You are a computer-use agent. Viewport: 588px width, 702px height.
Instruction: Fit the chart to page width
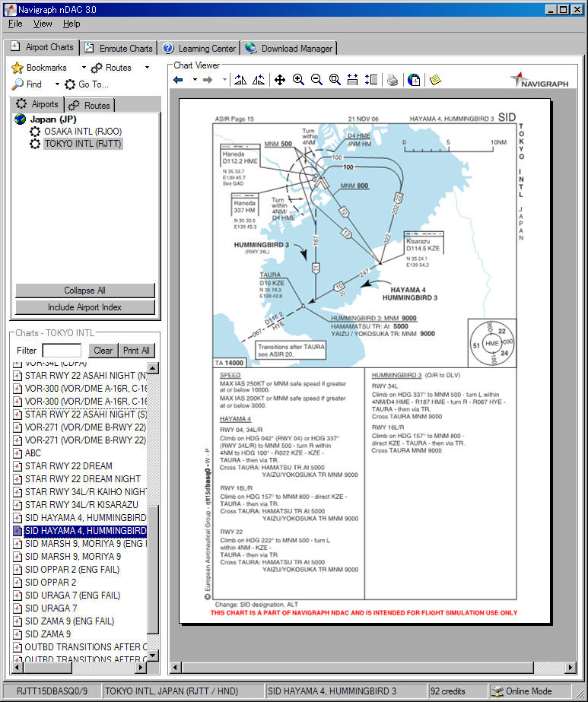(x=352, y=80)
